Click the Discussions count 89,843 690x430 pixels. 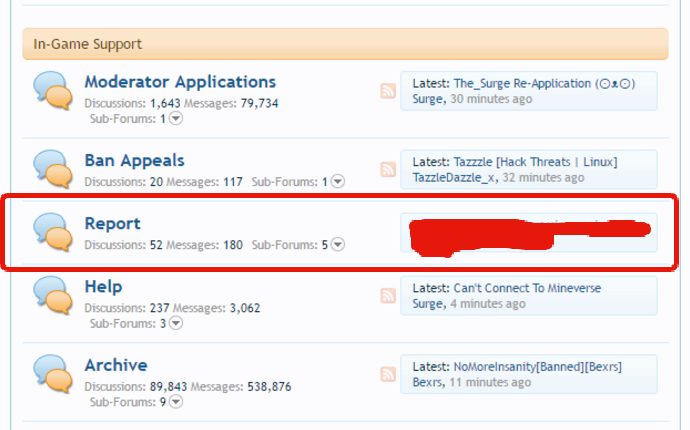pos(169,387)
